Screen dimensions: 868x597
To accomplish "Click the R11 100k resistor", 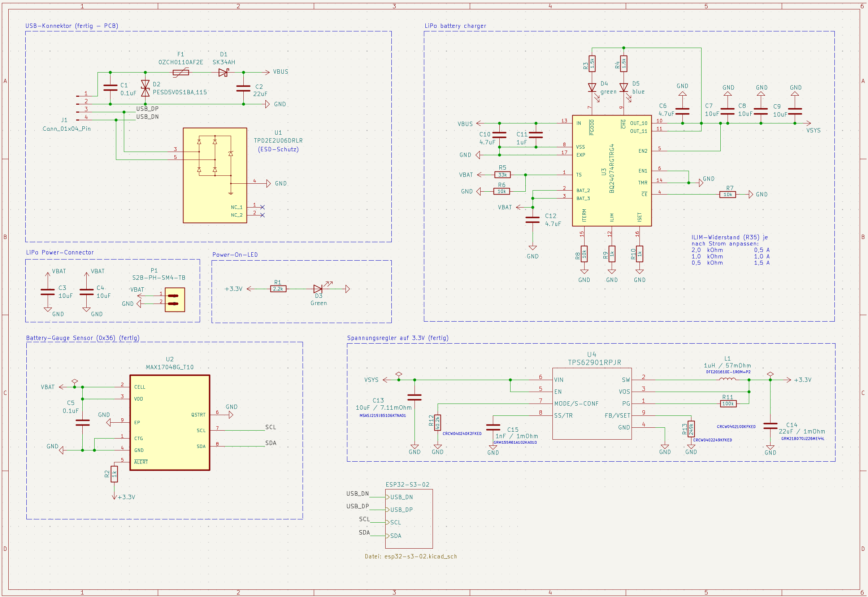I will 728,404.
